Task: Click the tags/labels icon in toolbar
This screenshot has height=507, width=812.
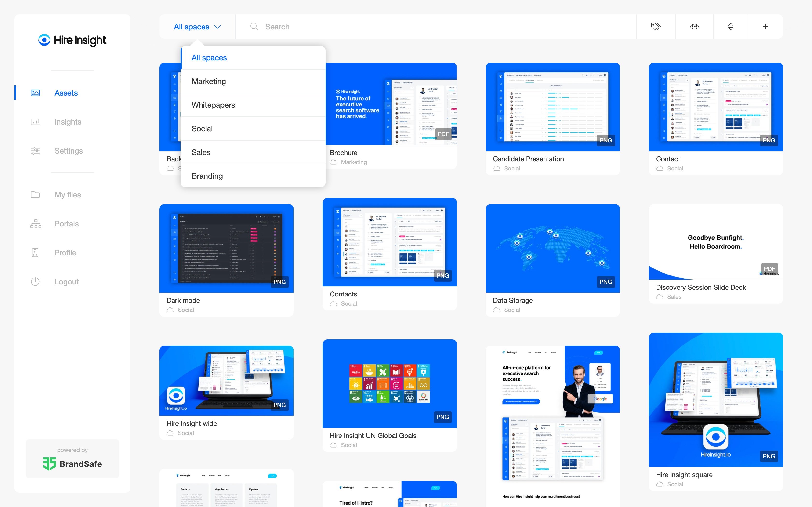Action: (655, 26)
